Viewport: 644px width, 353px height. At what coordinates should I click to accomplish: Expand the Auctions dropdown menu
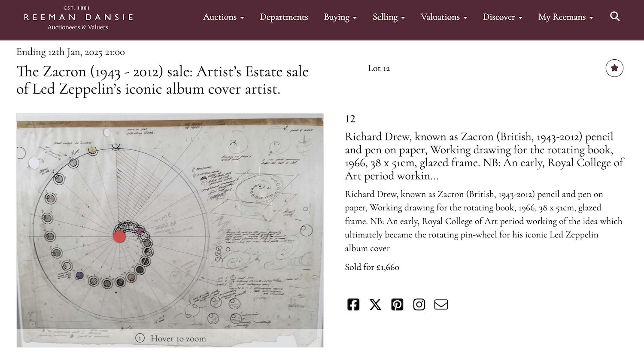point(223,17)
